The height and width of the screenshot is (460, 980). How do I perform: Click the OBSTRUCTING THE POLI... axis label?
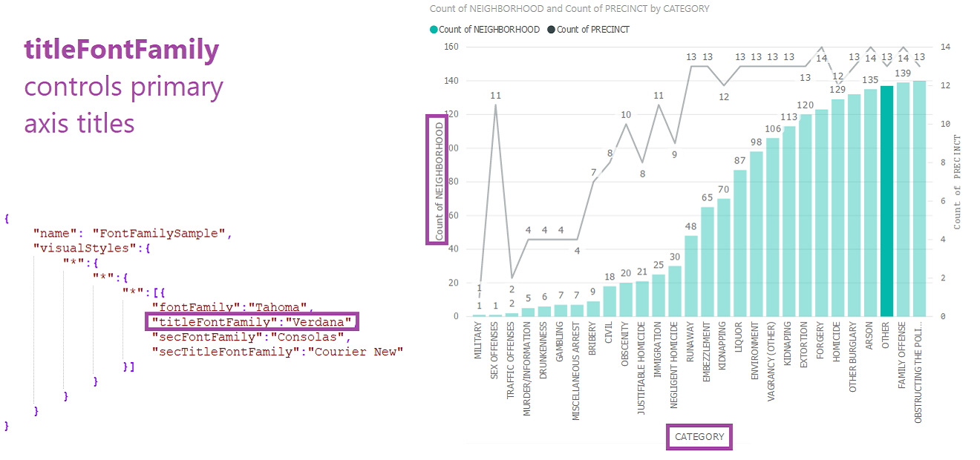[919, 371]
